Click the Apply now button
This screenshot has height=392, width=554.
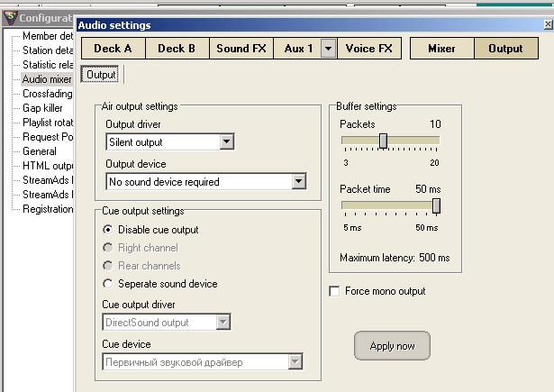point(392,345)
